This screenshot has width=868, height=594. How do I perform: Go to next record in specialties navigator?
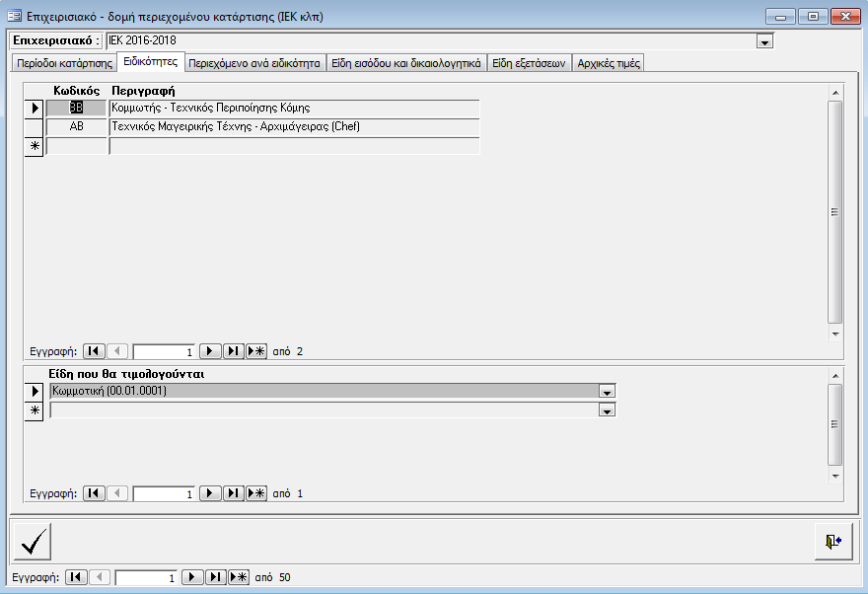(210, 351)
